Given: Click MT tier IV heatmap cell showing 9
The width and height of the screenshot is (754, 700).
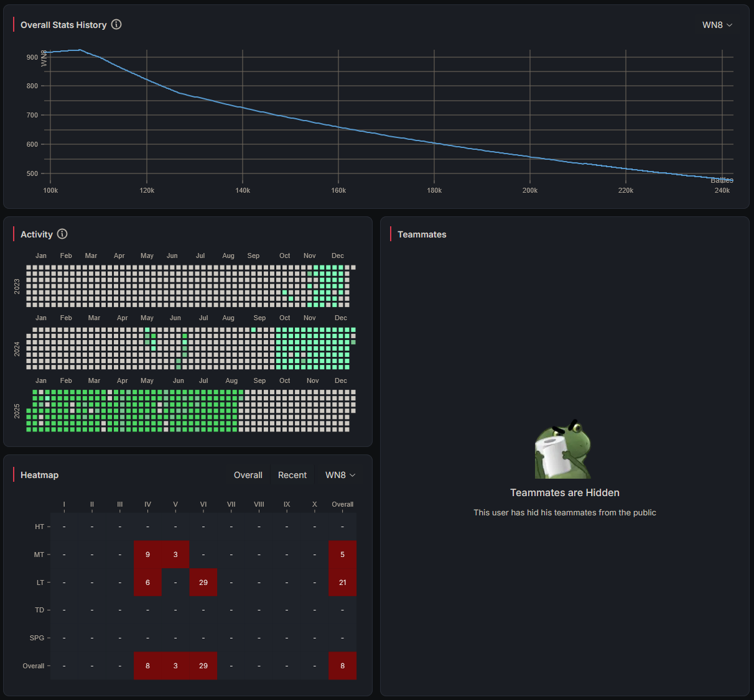Looking at the screenshot, I should [147, 555].
